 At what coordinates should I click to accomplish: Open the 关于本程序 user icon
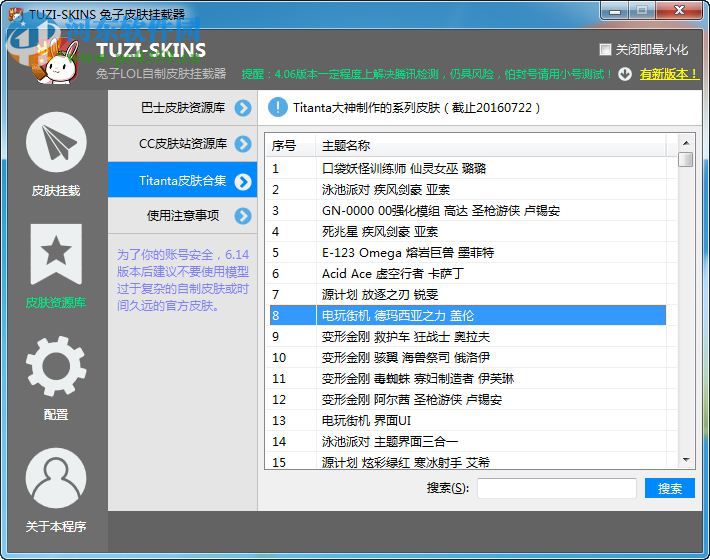coord(56,478)
